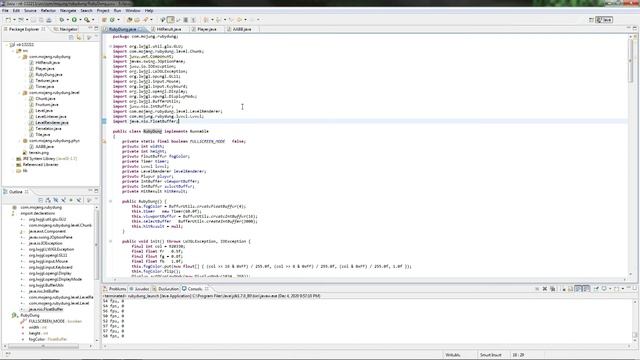Select Tesselator.java in Package Explorer
The height and width of the screenshot is (360, 640).
point(48,129)
